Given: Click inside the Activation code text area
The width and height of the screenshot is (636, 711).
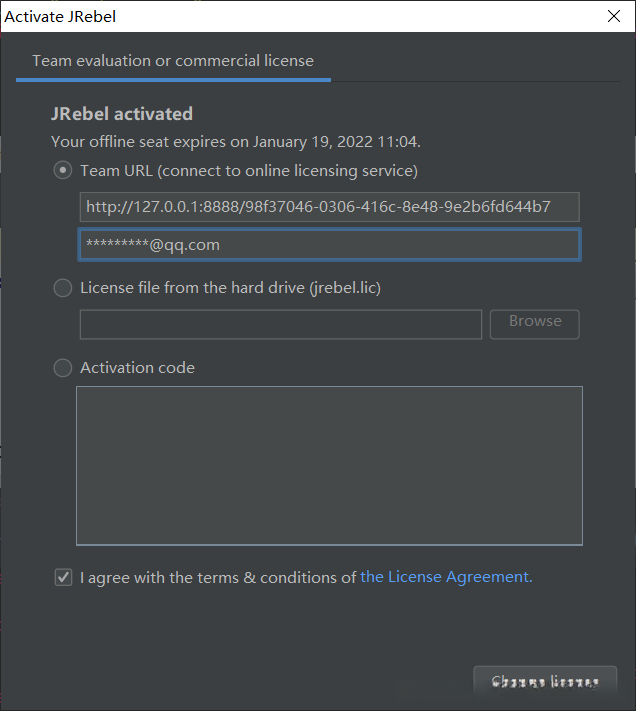Looking at the screenshot, I should pyautogui.click(x=329, y=465).
